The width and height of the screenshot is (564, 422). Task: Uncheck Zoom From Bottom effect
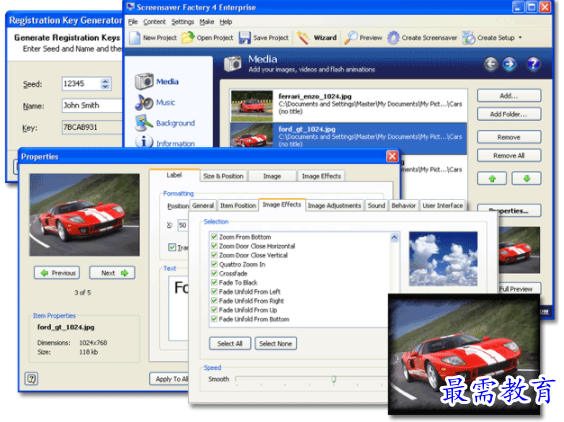pos(214,237)
